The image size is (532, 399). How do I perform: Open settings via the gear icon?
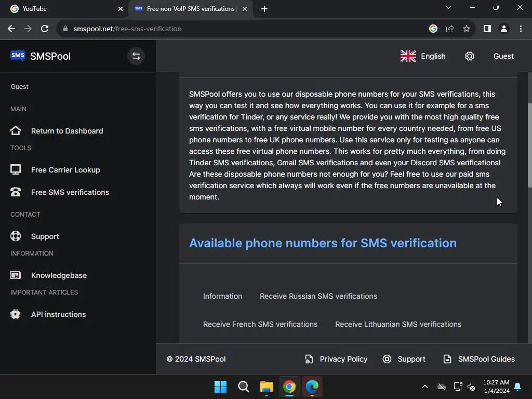pyautogui.click(x=470, y=56)
